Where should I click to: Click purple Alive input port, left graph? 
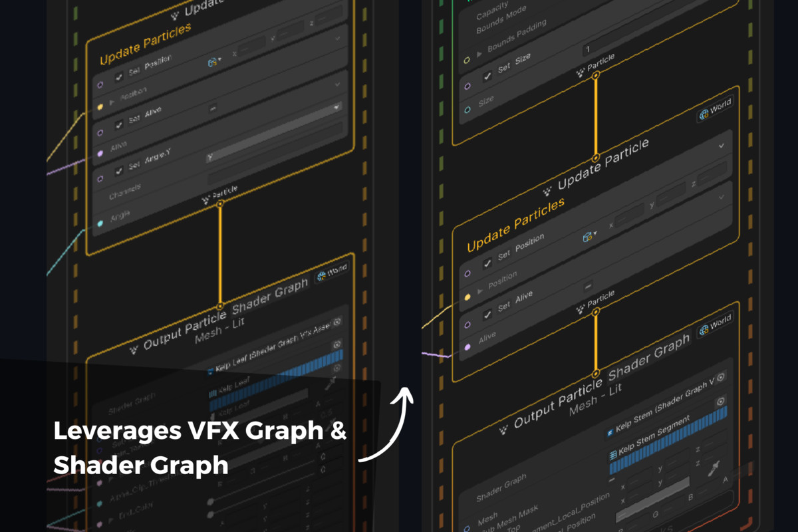(100, 154)
